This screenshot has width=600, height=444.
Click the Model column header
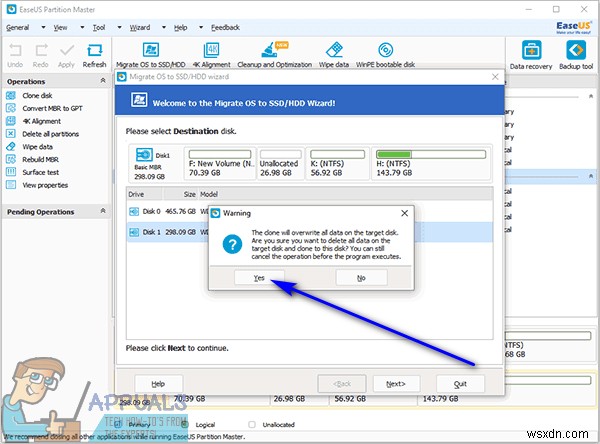click(x=209, y=194)
